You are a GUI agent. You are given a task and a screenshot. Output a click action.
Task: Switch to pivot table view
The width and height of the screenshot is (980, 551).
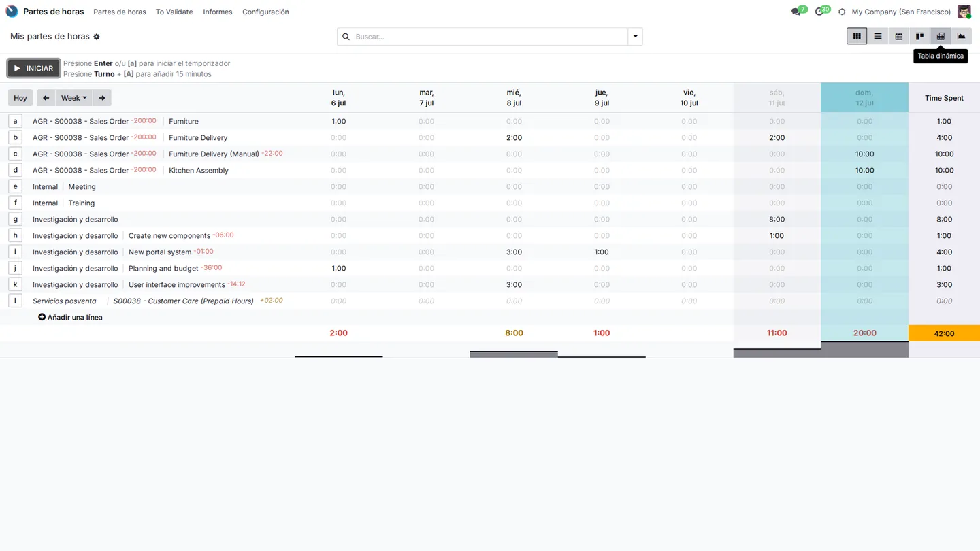pos(941,36)
